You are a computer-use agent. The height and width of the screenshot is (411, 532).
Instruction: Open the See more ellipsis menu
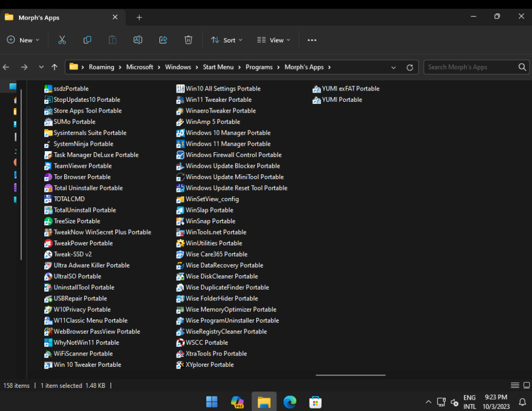coord(312,40)
